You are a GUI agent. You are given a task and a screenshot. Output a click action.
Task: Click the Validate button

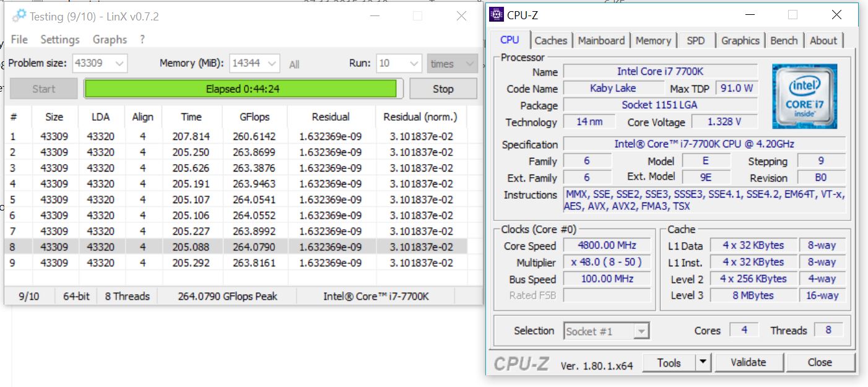click(748, 363)
